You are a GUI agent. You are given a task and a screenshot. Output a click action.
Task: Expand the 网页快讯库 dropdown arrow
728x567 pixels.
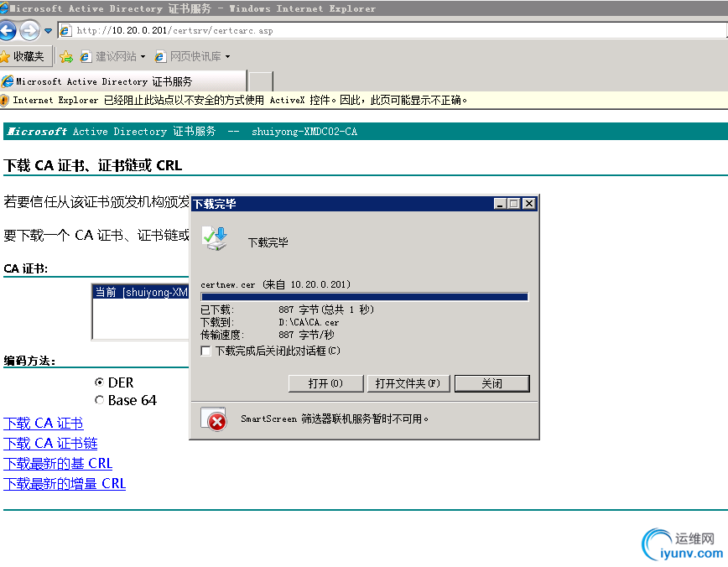point(227,57)
